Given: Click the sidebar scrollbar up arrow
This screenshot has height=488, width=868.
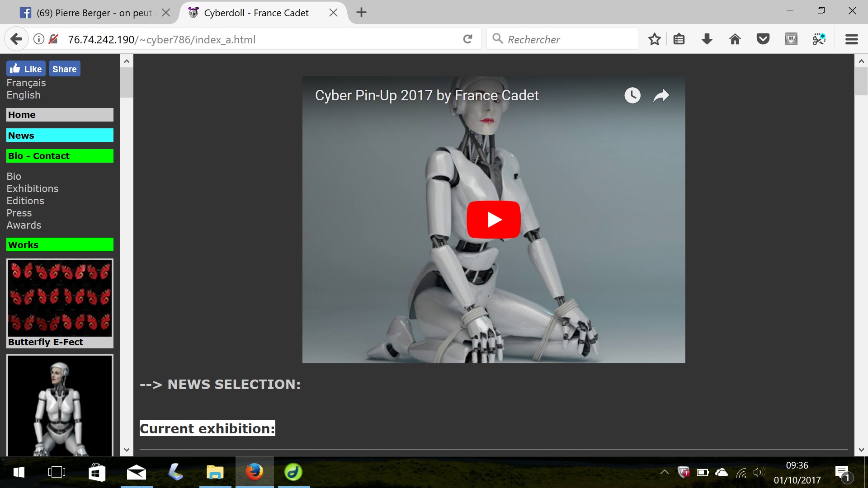Looking at the screenshot, I should pos(127,61).
